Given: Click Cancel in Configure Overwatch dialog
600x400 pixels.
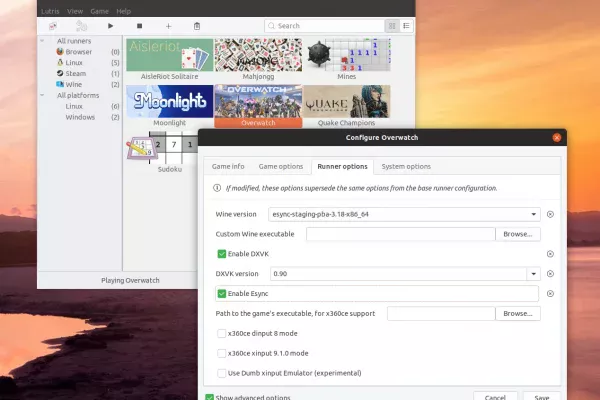Looking at the screenshot, I should pyautogui.click(x=495, y=396).
